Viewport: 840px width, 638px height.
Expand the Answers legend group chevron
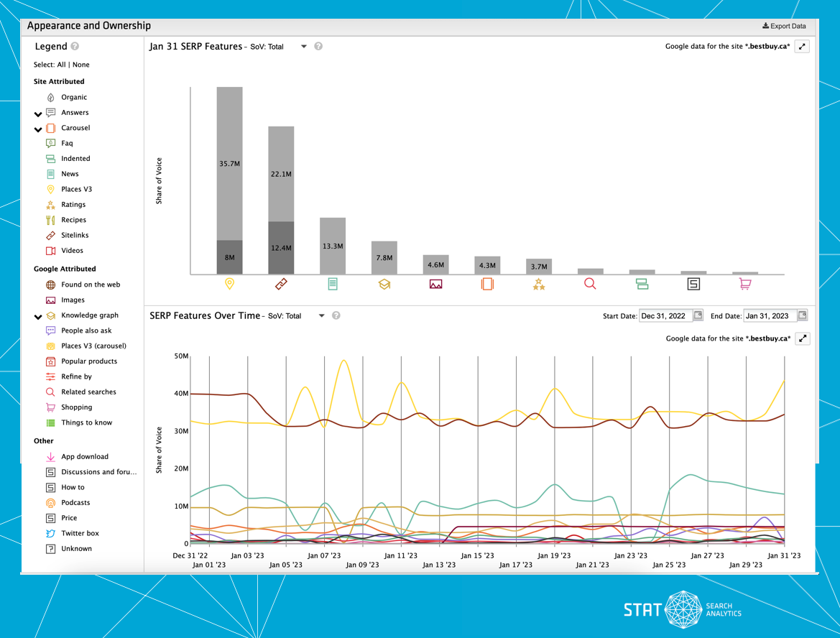(x=38, y=114)
